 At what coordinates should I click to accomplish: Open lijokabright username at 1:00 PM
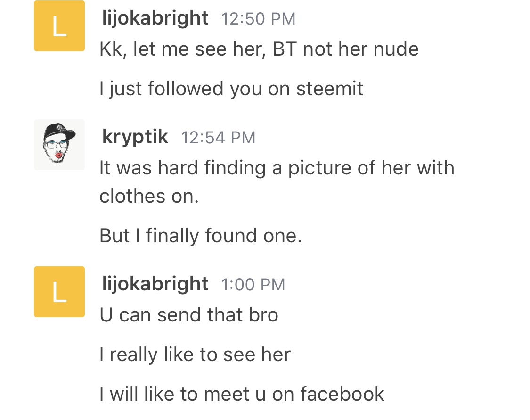coord(155,284)
